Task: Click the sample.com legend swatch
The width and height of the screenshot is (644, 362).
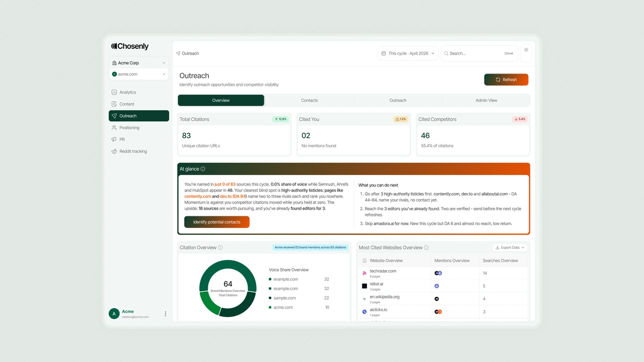Action: point(270,298)
